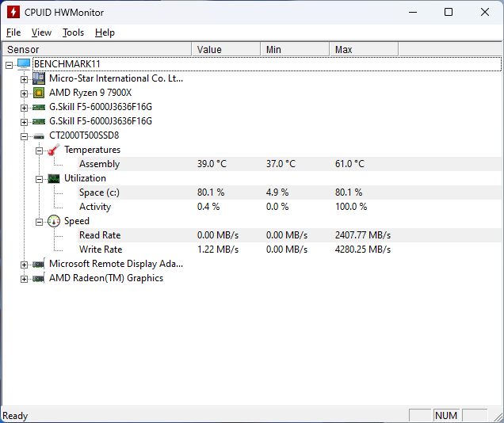Click the Max column header
This screenshot has height=423, width=504.
tap(364, 49)
